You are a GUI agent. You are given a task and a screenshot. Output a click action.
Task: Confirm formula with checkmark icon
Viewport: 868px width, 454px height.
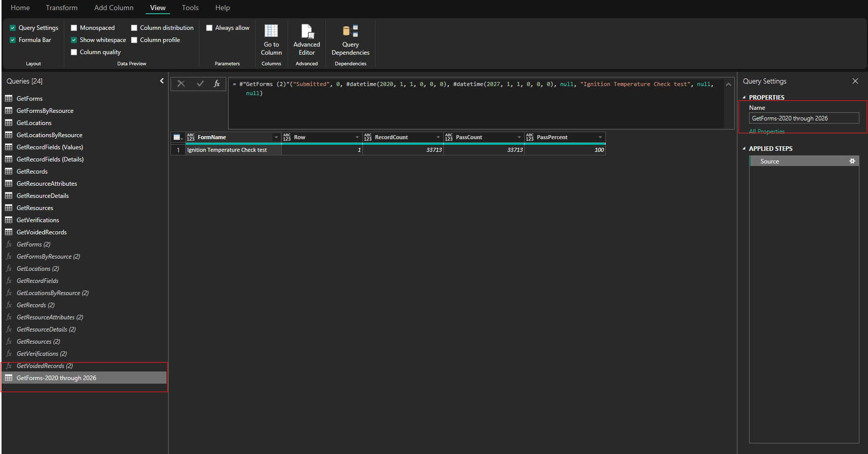200,84
